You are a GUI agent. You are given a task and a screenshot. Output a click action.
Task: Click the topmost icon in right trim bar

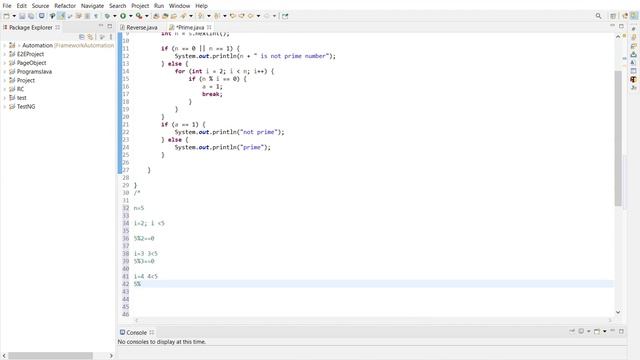(633, 29)
